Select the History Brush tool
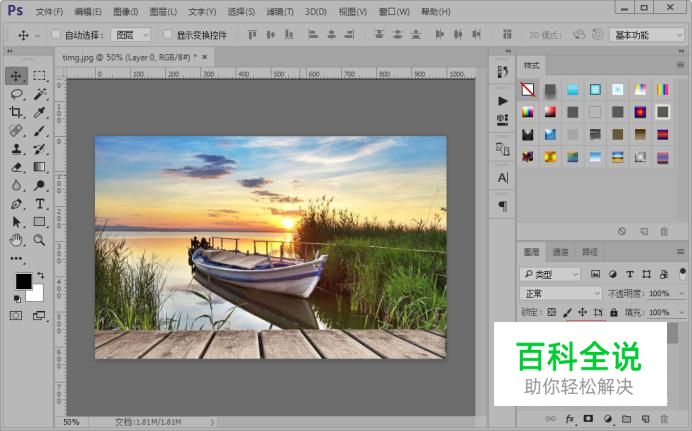 coord(39,149)
